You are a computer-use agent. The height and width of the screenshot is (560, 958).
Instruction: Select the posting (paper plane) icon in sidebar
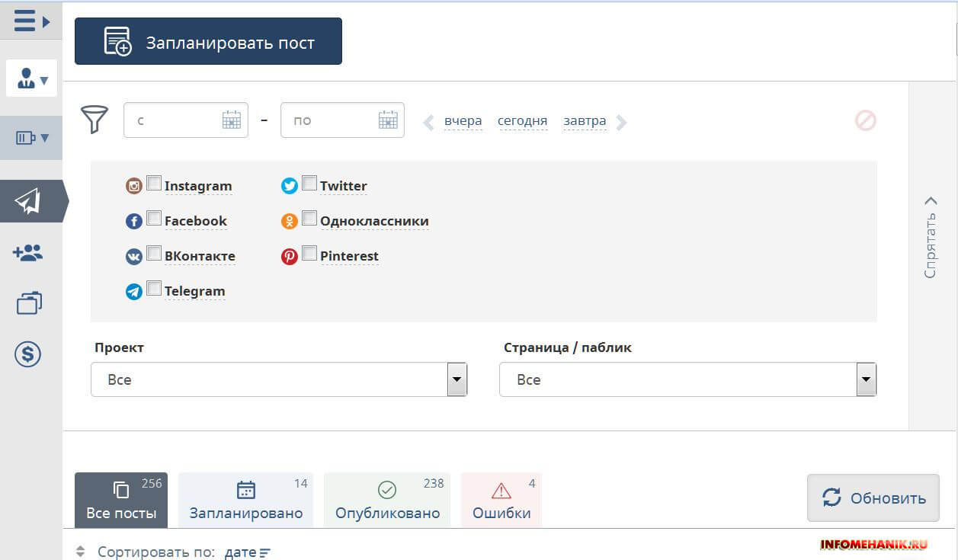28,202
